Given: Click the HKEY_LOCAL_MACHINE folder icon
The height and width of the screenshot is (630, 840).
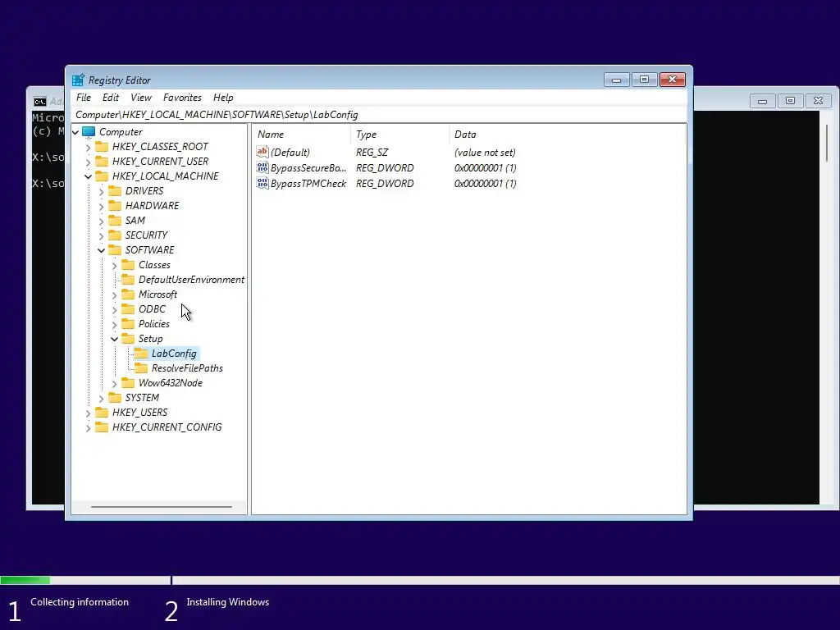Looking at the screenshot, I should pyautogui.click(x=102, y=176).
